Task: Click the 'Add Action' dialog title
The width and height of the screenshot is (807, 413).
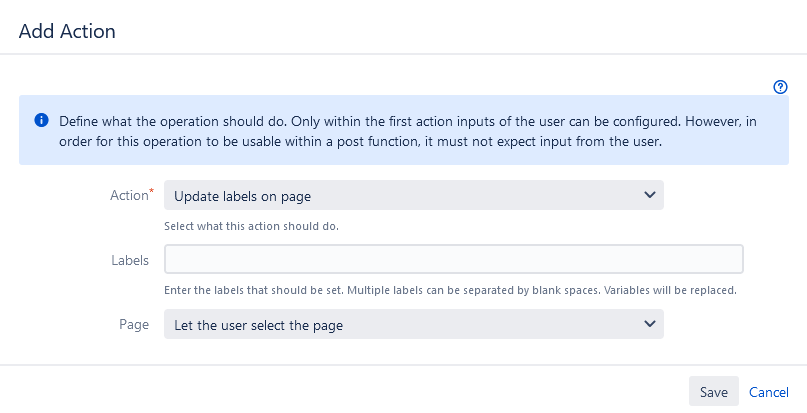Action: pos(67,31)
